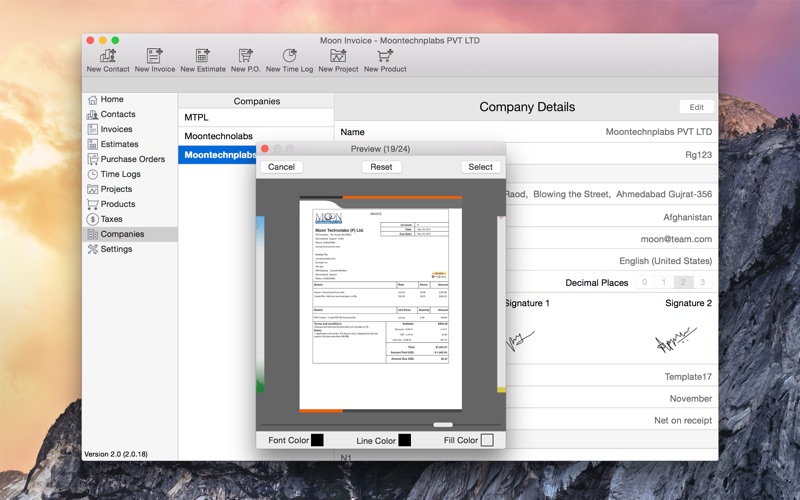Open the Home section label
Image resolution: width=800 pixels, height=500 pixels.
[x=112, y=99]
